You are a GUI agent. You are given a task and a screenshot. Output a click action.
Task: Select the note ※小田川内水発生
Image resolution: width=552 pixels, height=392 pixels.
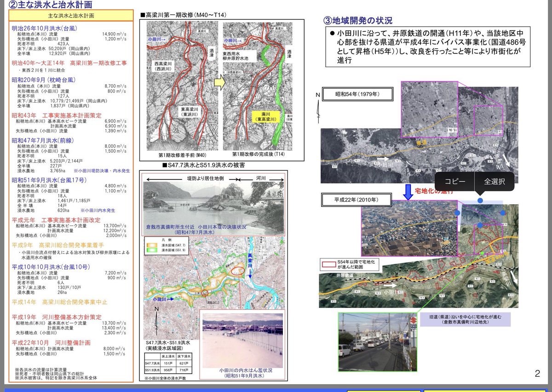98,210
